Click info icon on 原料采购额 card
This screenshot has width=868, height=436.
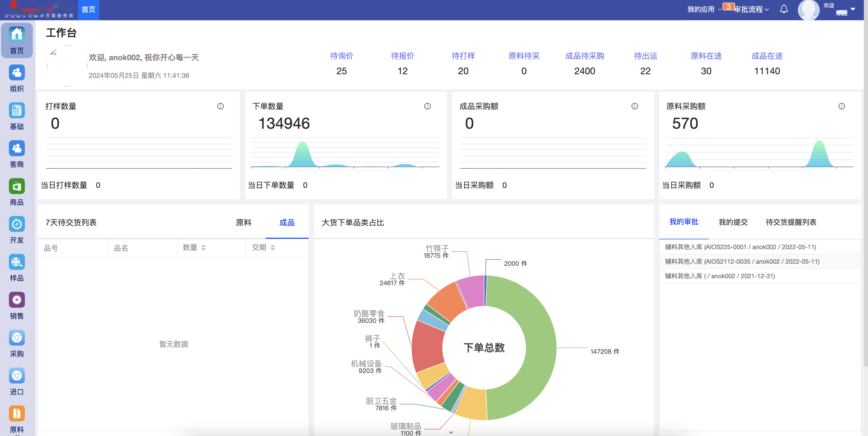842,106
